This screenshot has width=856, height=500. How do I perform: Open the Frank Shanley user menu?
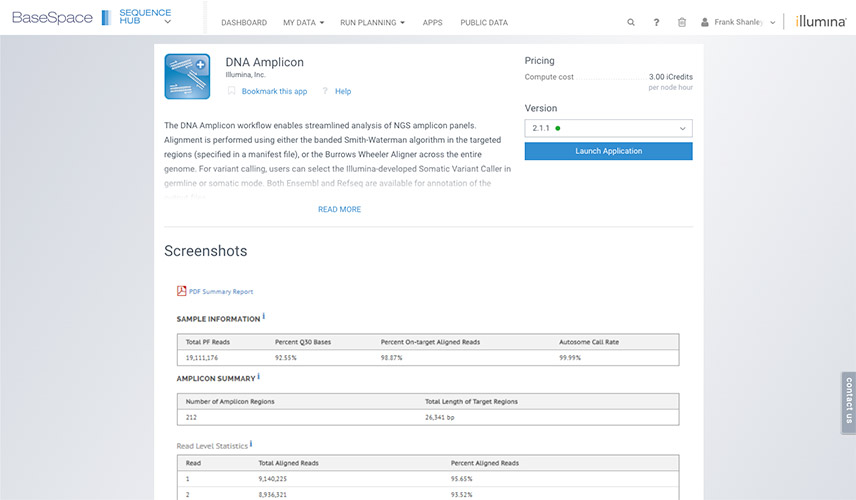(739, 22)
